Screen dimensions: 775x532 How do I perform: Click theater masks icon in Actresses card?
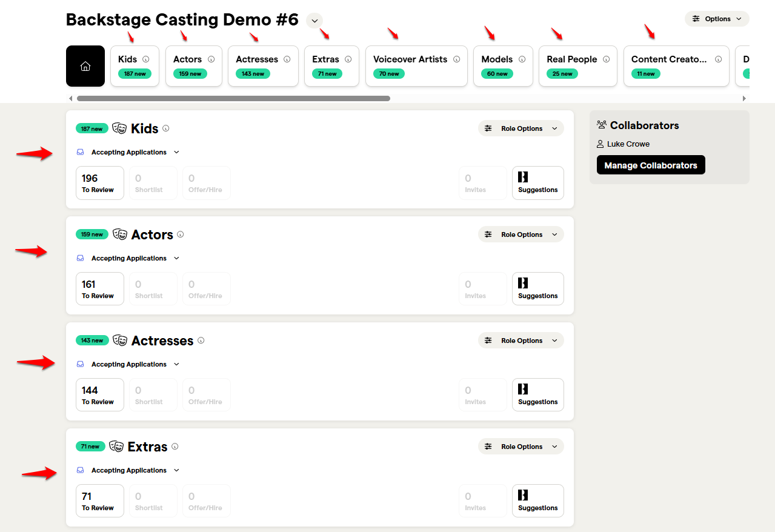coord(120,341)
